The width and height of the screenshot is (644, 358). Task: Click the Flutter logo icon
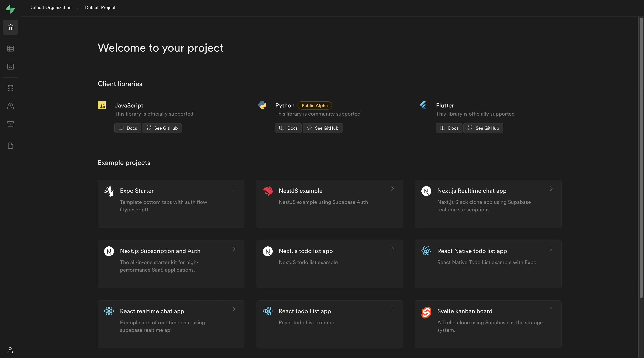[x=423, y=105]
